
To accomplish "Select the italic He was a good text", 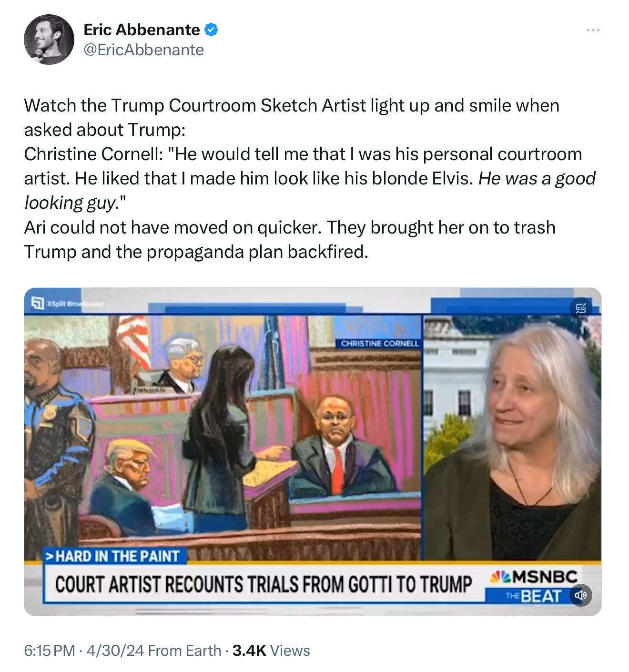I will point(537,178).
